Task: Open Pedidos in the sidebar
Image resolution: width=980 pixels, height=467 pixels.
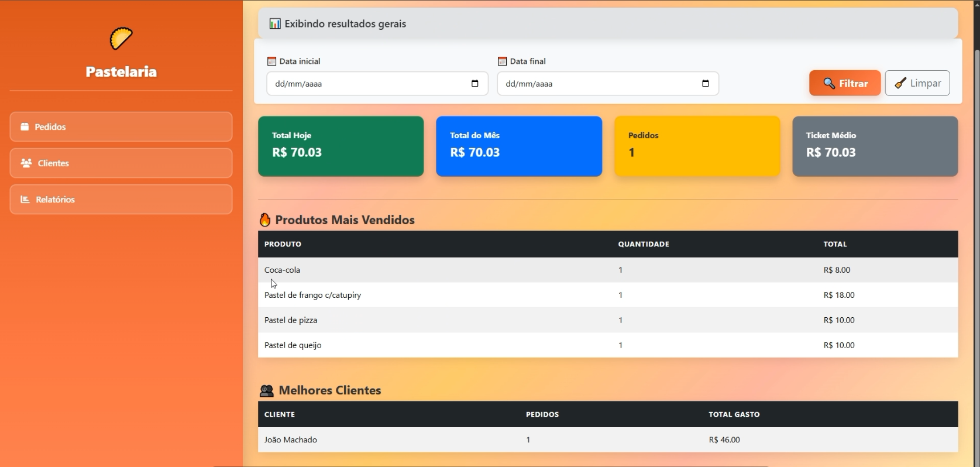Action: (x=121, y=127)
